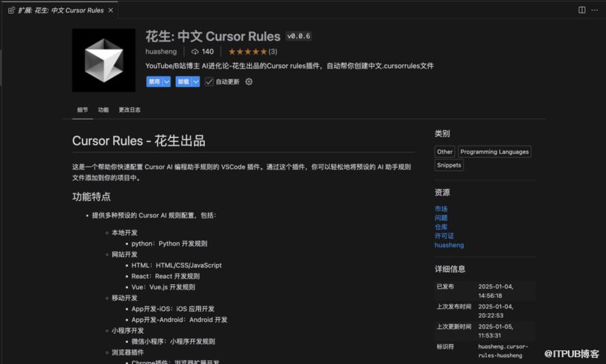Click the huasheng publisher name
606x364 pixels.
pyautogui.click(x=161, y=51)
